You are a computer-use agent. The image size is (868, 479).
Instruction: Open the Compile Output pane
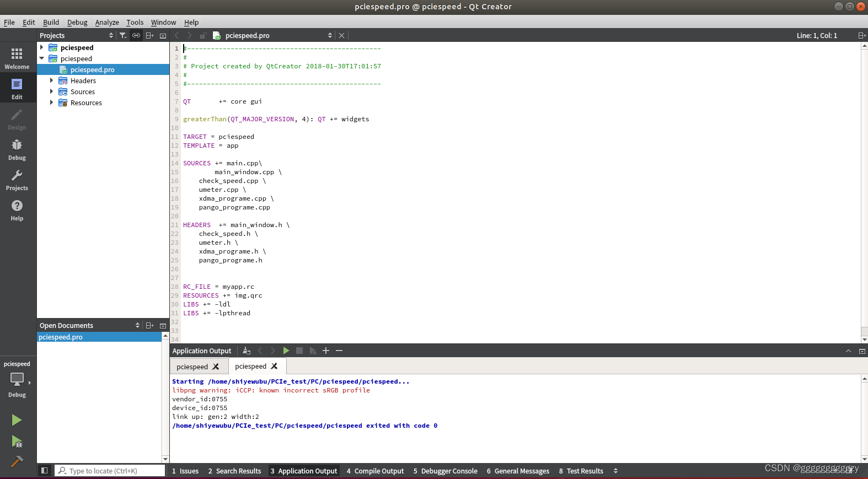click(375, 471)
